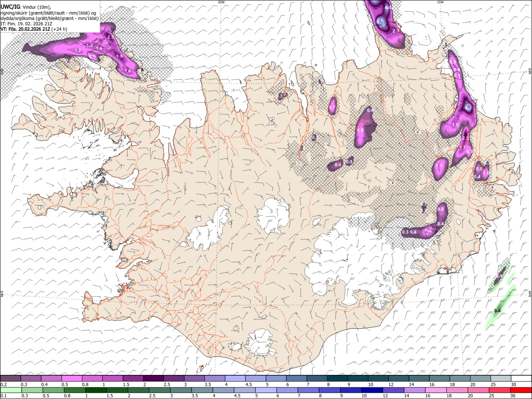Click the 'rigning/skúrir' legend description line
The height and width of the screenshot is (399, 532).
click(49, 13)
